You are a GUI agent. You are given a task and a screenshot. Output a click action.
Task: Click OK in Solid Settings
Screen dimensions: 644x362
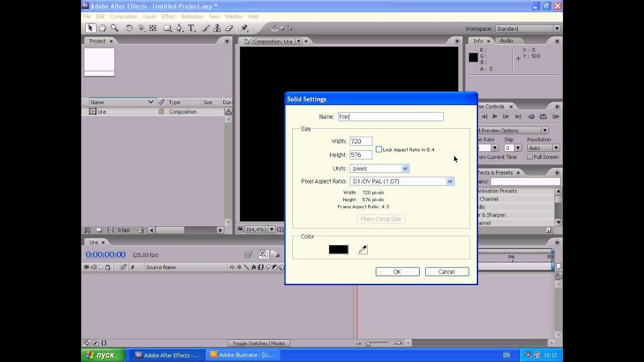click(397, 271)
